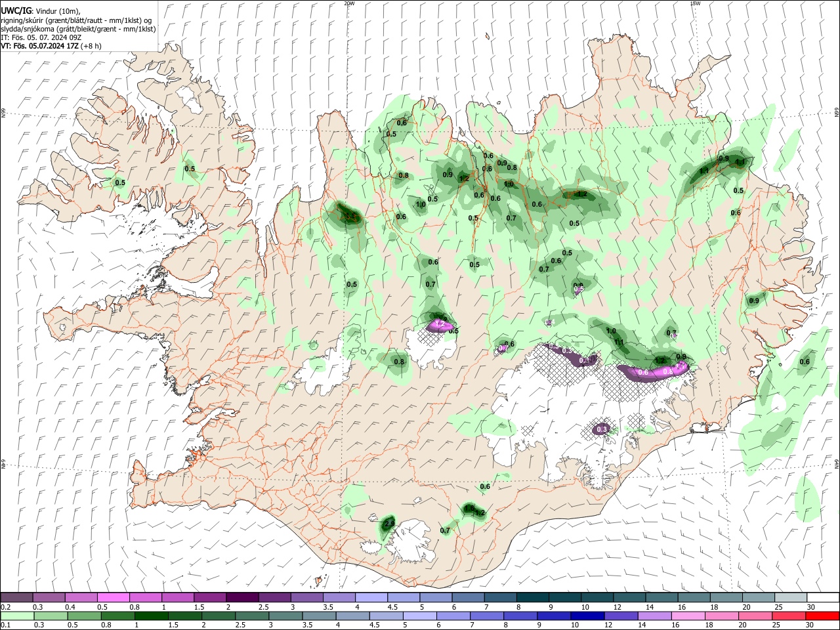The image size is (840, 630).
Task: Click the medium green 0.5 rain swatch
Action: (x=84, y=616)
